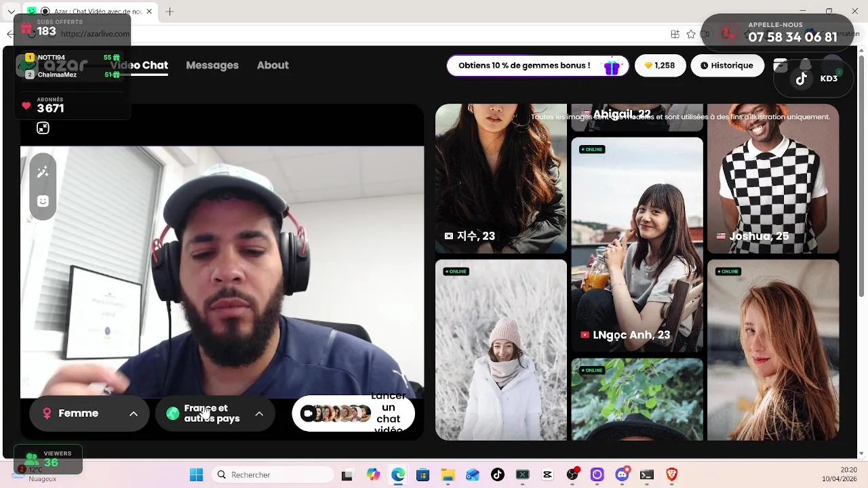Open the smiley face filter tool

(x=43, y=201)
